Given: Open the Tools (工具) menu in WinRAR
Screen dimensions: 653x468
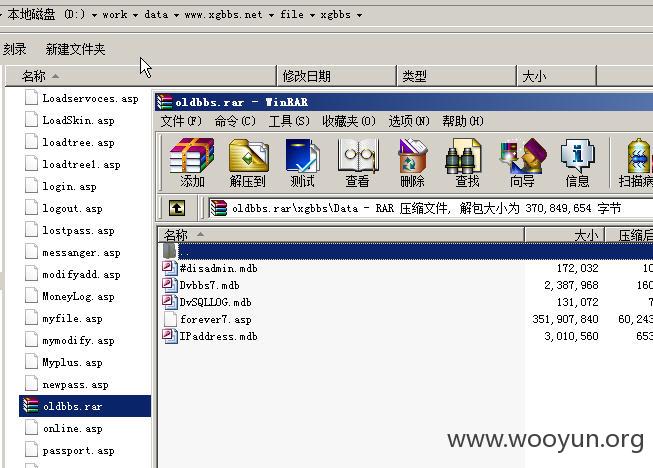Looking at the screenshot, I should (x=289, y=121).
